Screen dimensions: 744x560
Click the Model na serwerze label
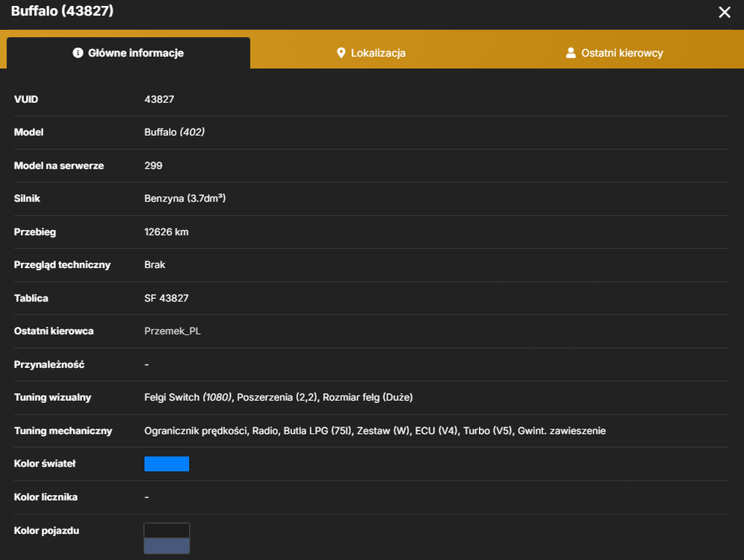click(59, 166)
